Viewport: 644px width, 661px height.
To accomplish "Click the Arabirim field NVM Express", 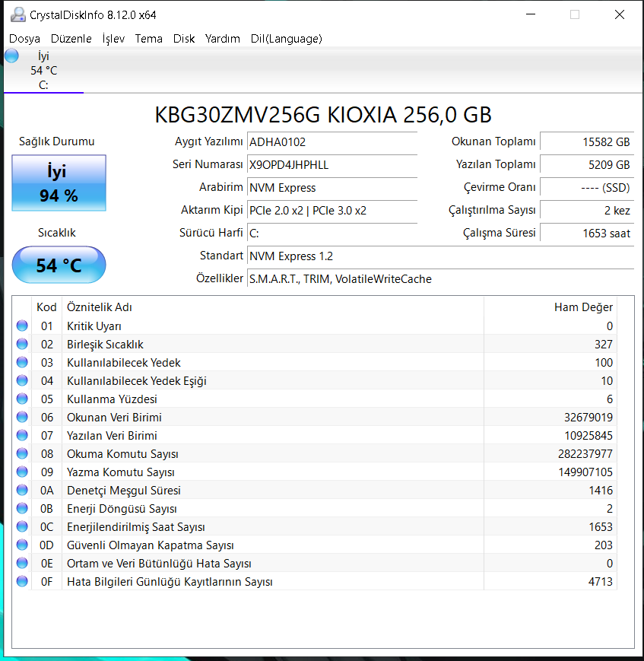I will pos(332,188).
